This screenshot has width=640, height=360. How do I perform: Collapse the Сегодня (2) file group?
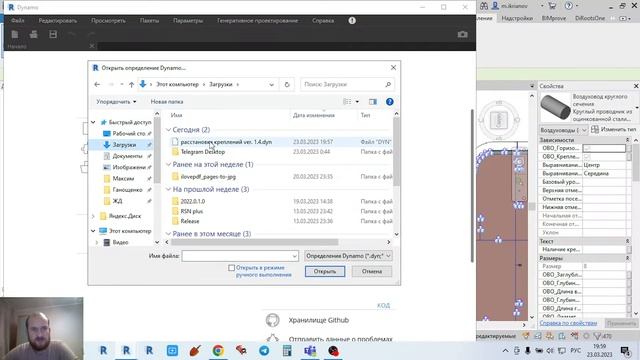[x=168, y=130]
